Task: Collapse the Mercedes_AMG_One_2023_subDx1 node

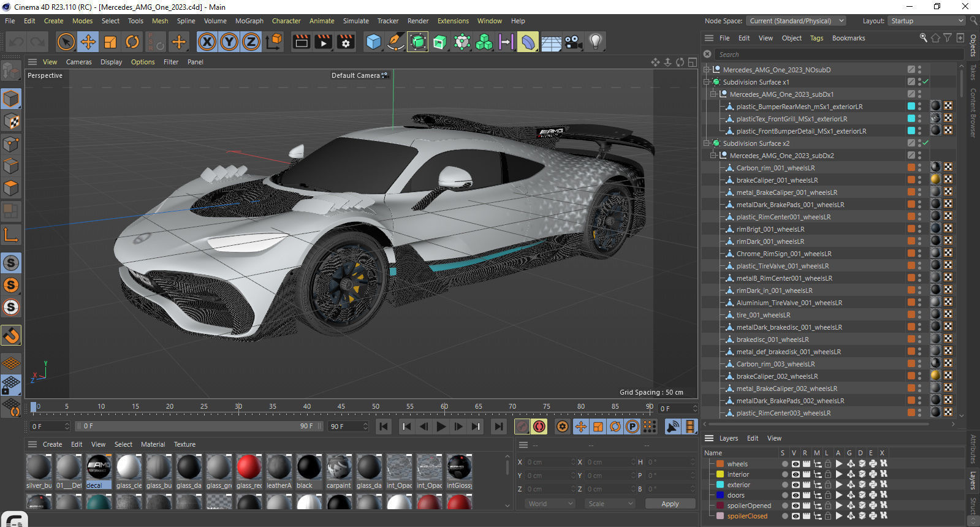Action: (x=713, y=94)
